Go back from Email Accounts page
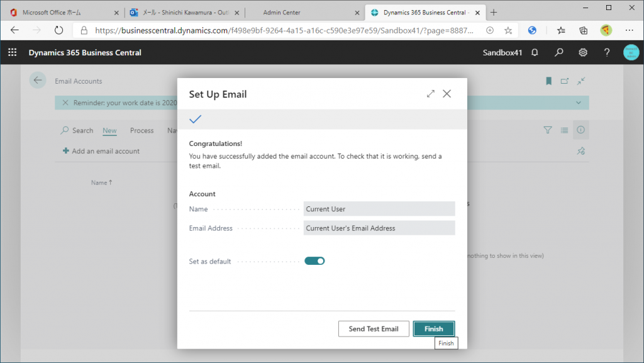The image size is (644, 363). click(x=38, y=81)
